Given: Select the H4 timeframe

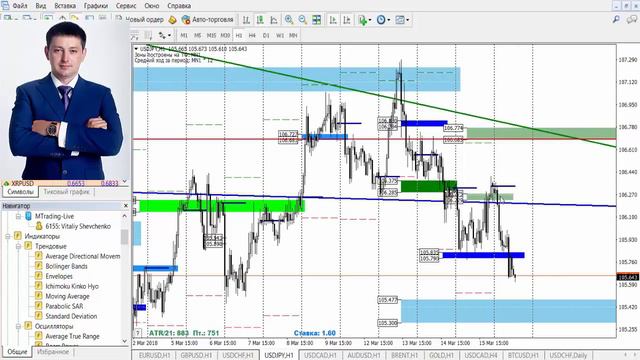Looking at the screenshot, I should coord(252,36).
